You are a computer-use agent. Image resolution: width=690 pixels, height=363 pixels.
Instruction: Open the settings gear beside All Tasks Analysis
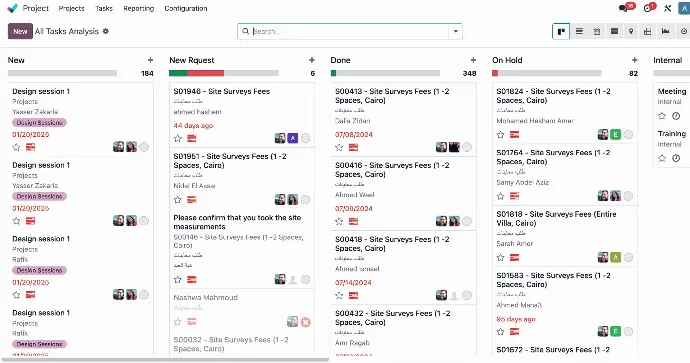(106, 31)
